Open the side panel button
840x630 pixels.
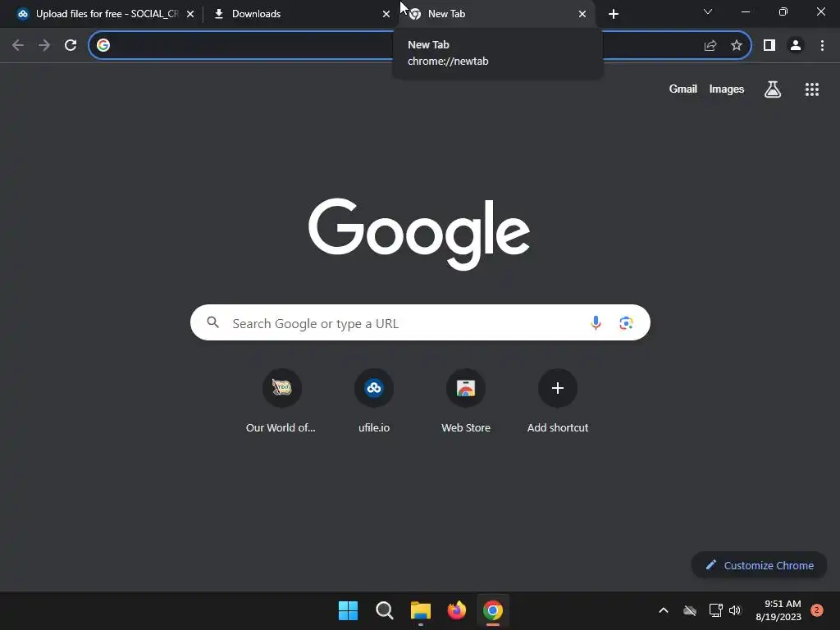pos(769,46)
